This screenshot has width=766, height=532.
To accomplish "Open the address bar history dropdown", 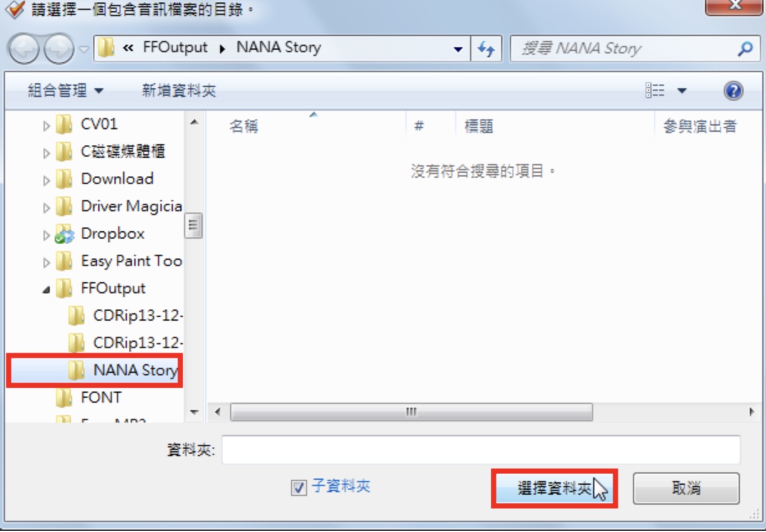I will (x=458, y=49).
